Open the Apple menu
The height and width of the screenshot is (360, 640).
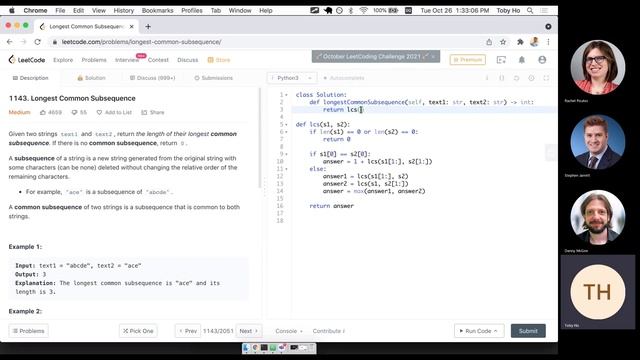[x=11, y=11]
